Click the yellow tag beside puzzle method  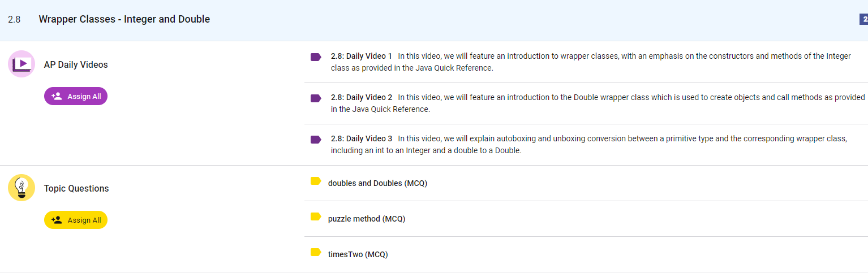pyautogui.click(x=316, y=216)
